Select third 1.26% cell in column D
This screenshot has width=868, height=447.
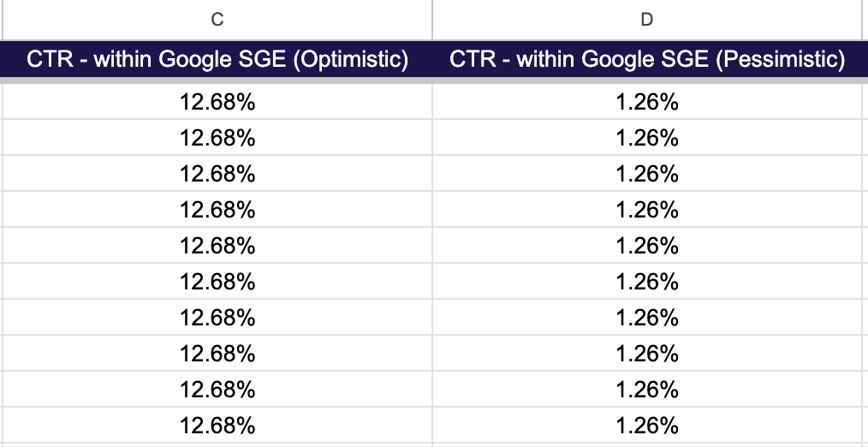(x=647, y=174)
